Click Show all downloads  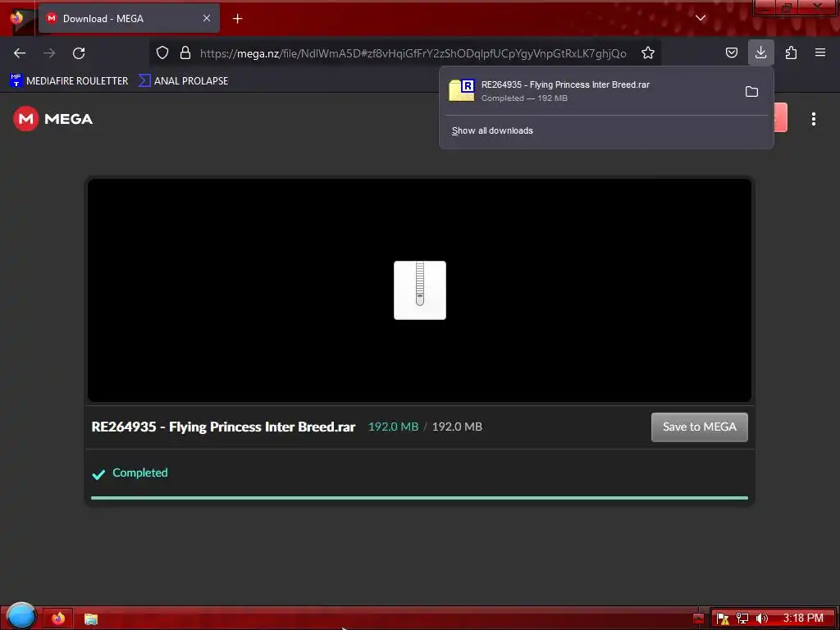click(492, 130)
